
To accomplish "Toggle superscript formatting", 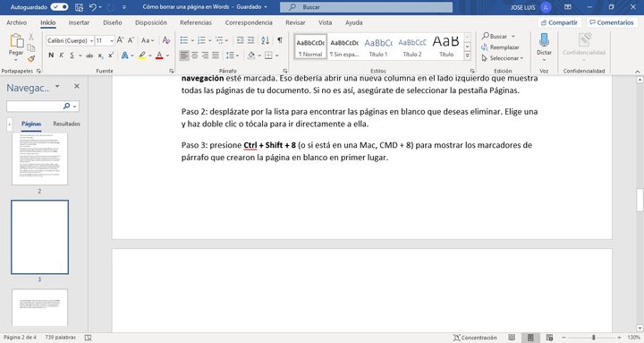I will click(x=111, y=56).
